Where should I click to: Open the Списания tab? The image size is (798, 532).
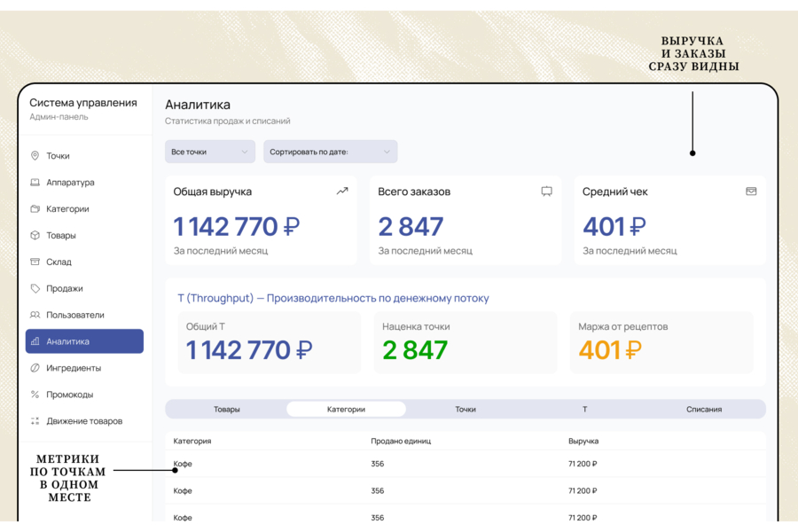pos(704,410)
